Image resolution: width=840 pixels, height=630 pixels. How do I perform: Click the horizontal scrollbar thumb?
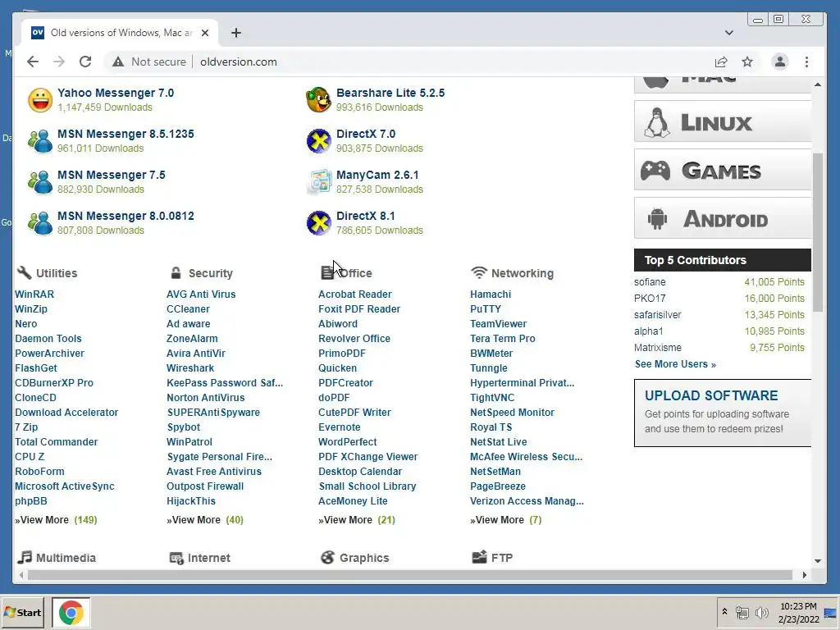[410, 575]
